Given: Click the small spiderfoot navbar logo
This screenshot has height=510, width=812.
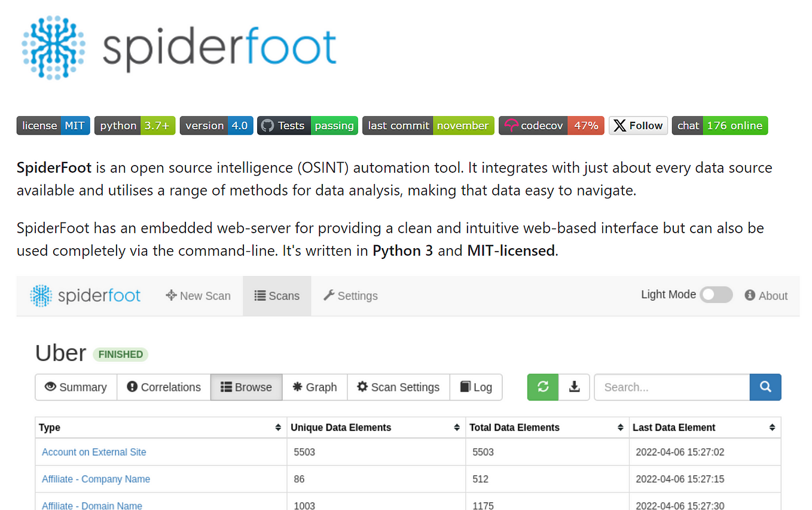Looking at the screenshot, I should pyautogui.click(x=86, y=295).
